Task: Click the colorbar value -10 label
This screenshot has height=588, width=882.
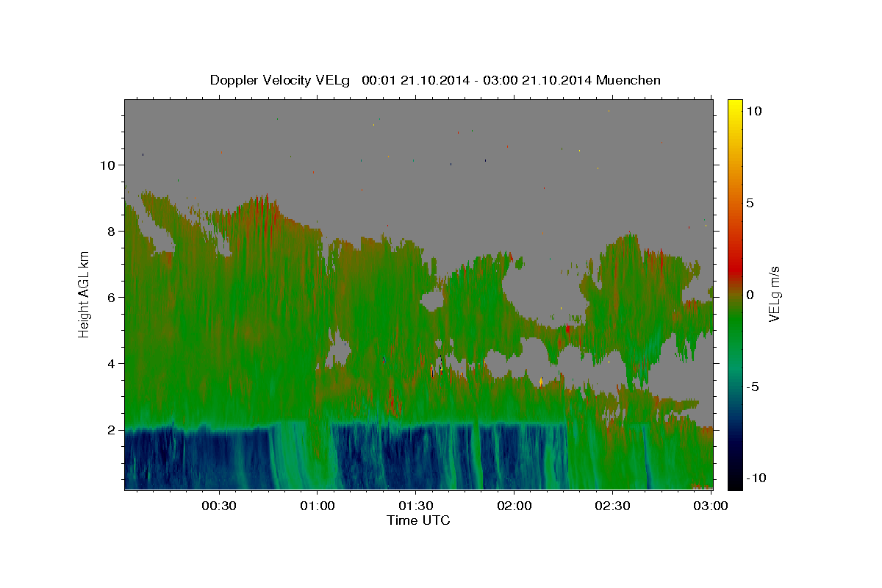Action: click(756, 478)
